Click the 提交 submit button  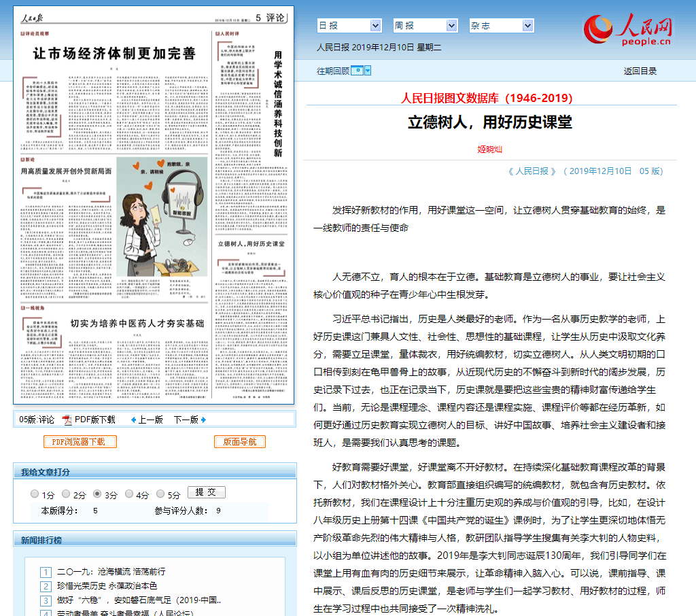pyautogui.click(x=206, y=492)
